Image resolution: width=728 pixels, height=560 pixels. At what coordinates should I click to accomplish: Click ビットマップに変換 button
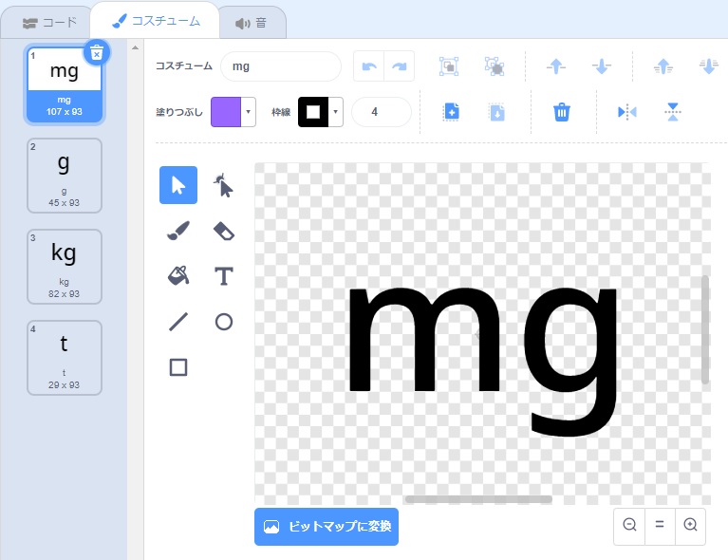point(327,527)
